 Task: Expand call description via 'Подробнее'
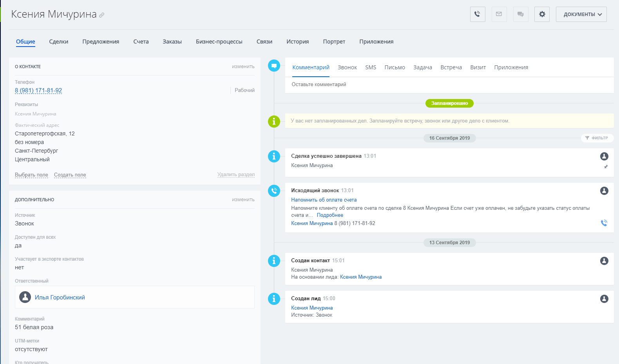click(x=330, y=215)
